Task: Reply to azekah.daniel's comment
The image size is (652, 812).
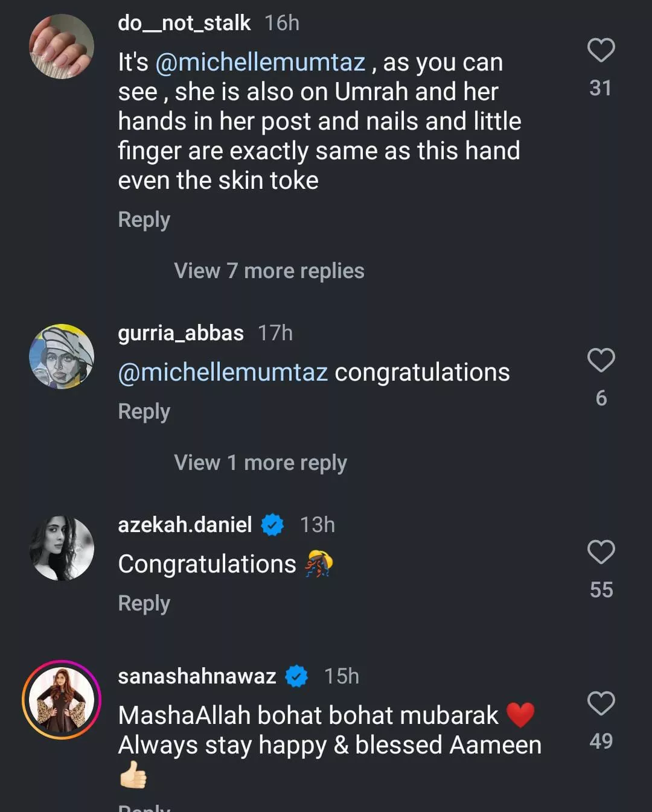Action: pos(144,603)
